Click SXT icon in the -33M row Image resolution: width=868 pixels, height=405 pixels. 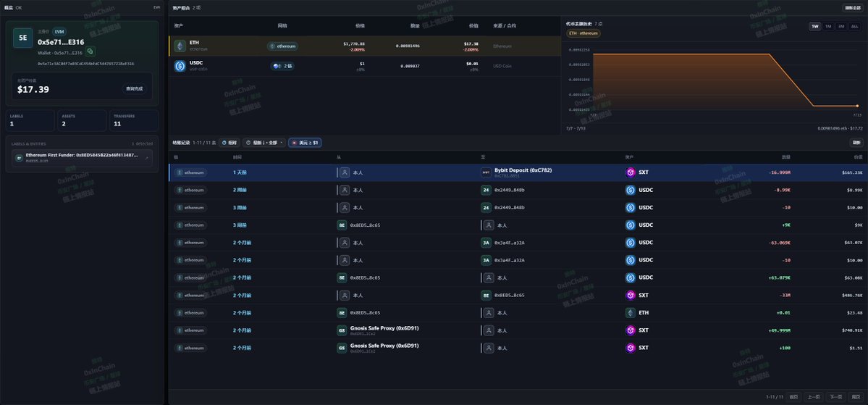coord(630,296)
